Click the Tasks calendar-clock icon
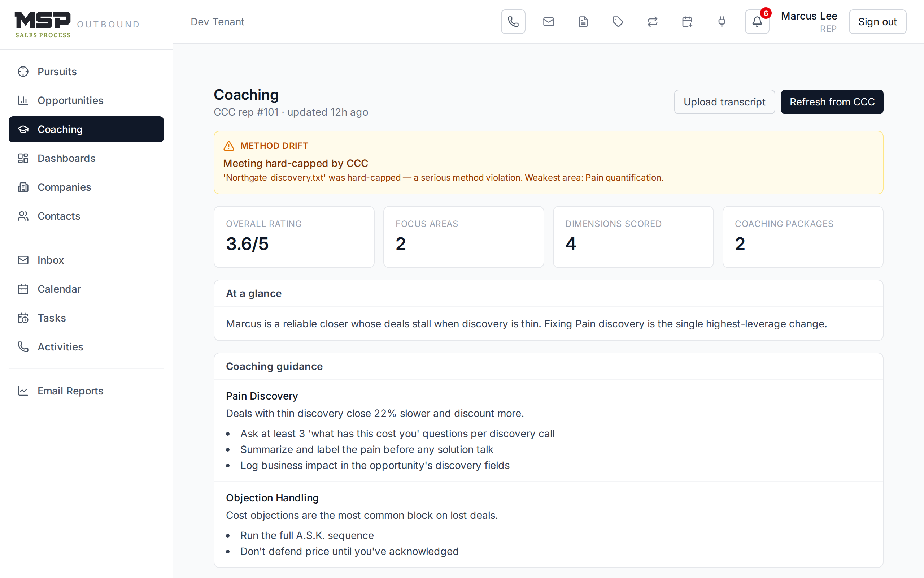 tap(23, 318)
